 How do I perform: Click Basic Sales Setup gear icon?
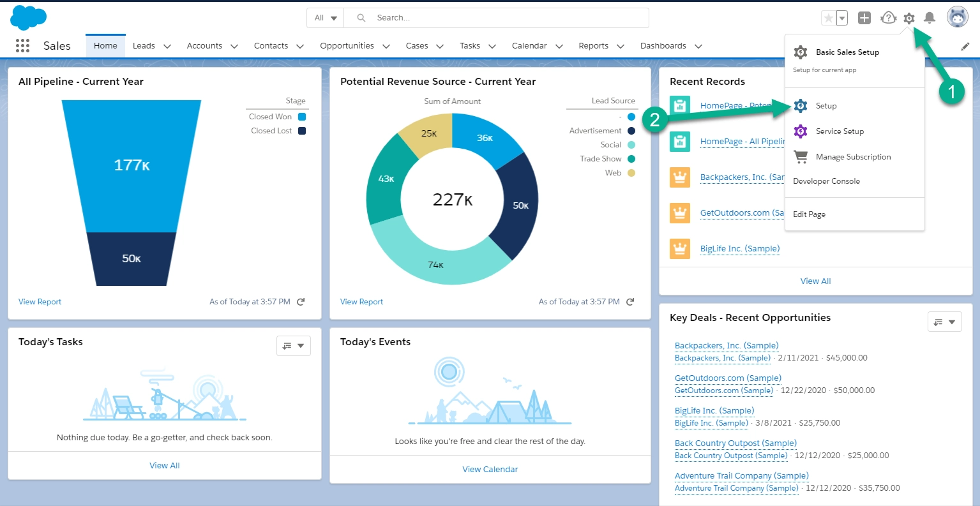coord(801,52)
